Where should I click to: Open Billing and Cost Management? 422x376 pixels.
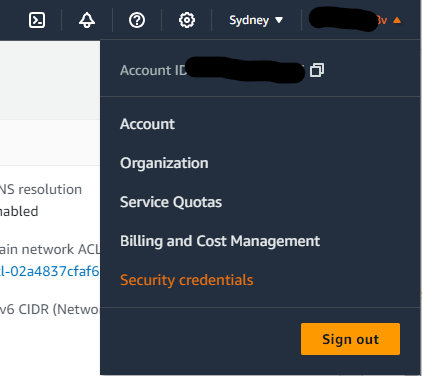(x=220, y=241)
